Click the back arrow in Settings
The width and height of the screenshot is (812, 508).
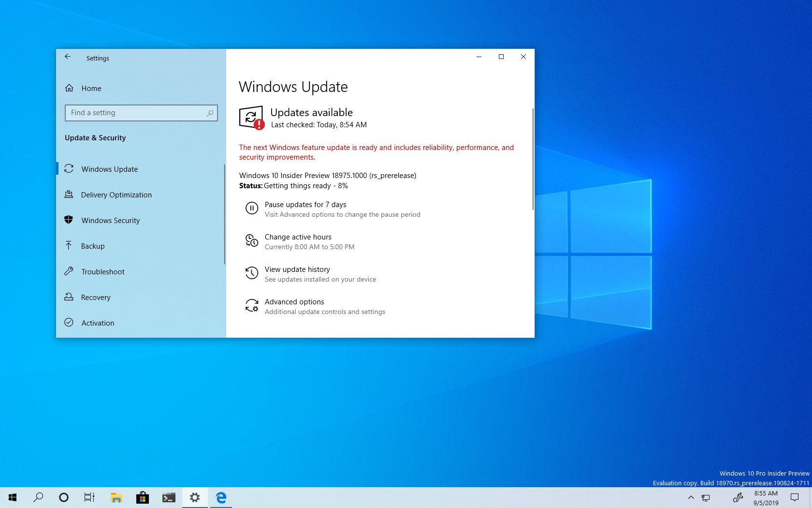pyautogui.click(x=68, y=57)
